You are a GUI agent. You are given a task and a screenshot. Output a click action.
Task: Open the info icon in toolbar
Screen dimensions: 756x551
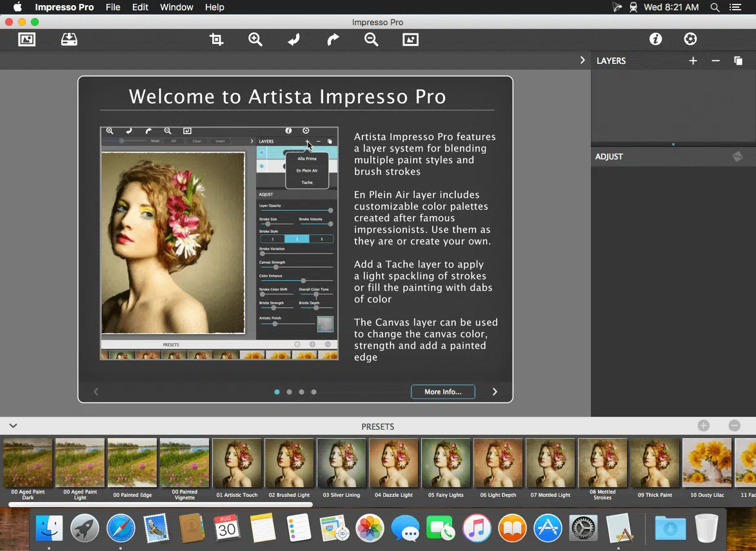tap(655, 39)
